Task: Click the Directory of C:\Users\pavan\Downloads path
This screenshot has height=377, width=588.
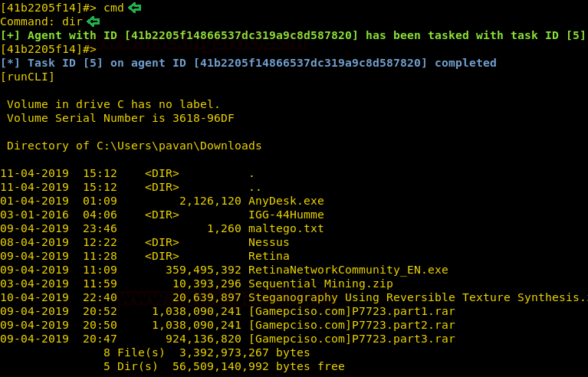Action: [134, 146]
